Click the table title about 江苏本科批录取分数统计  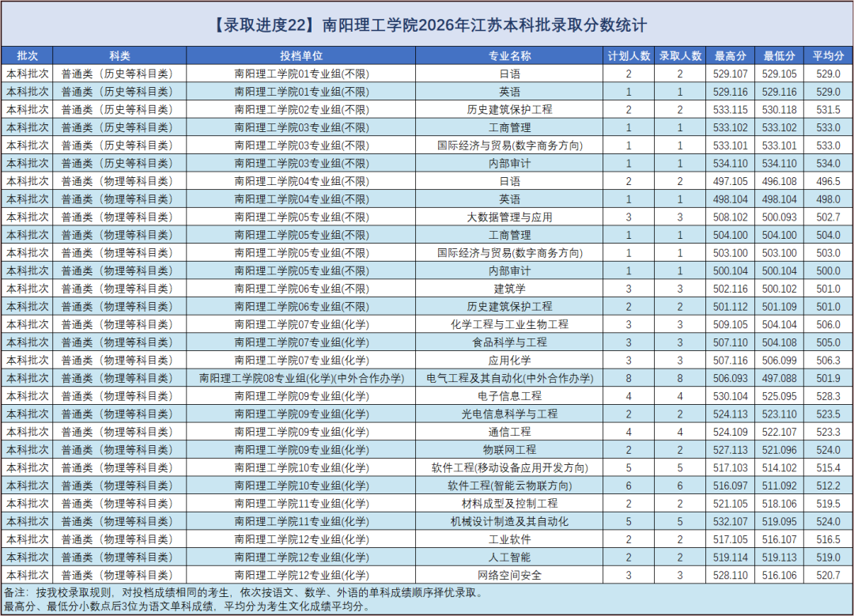(428, 25)
